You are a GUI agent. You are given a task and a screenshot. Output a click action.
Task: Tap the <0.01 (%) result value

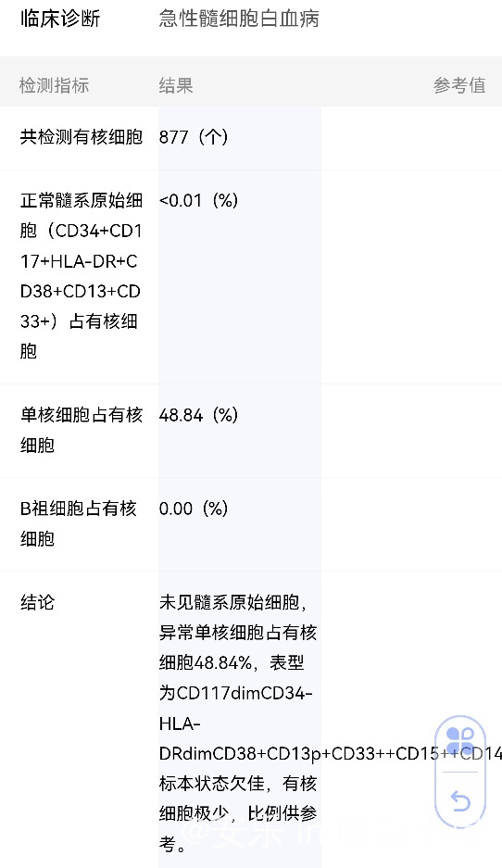pyautogui.click(x=199, y=200)
